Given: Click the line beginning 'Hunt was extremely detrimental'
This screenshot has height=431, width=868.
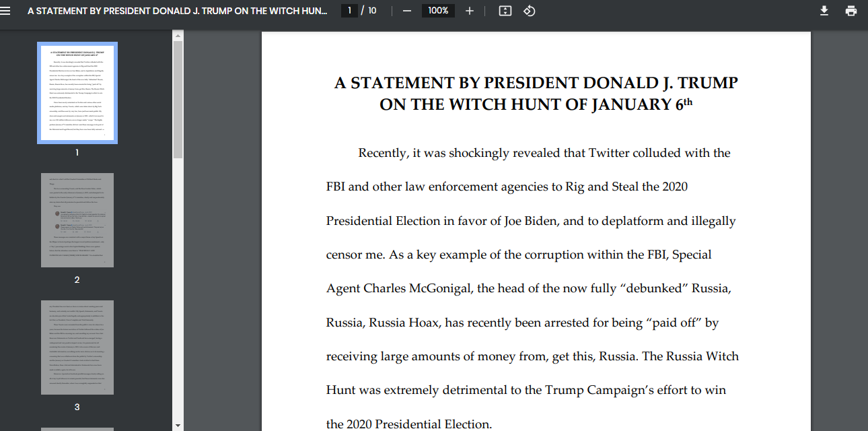Looking at the screenshot, I should click(x=526, y=390).
